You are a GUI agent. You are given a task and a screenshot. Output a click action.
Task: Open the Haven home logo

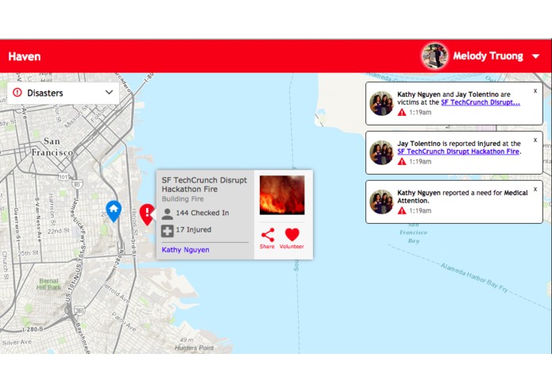25,56
